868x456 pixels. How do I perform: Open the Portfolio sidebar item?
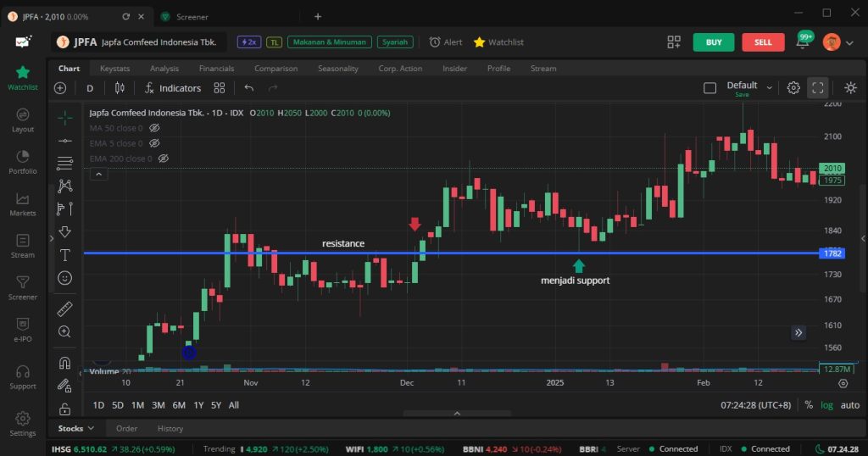[x=23, y=162]
